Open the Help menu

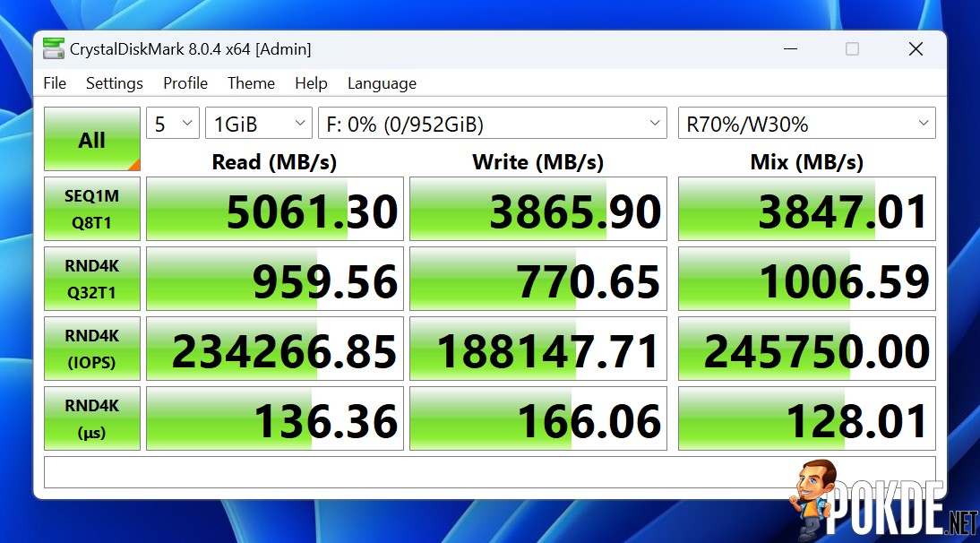tap(311, 83)
